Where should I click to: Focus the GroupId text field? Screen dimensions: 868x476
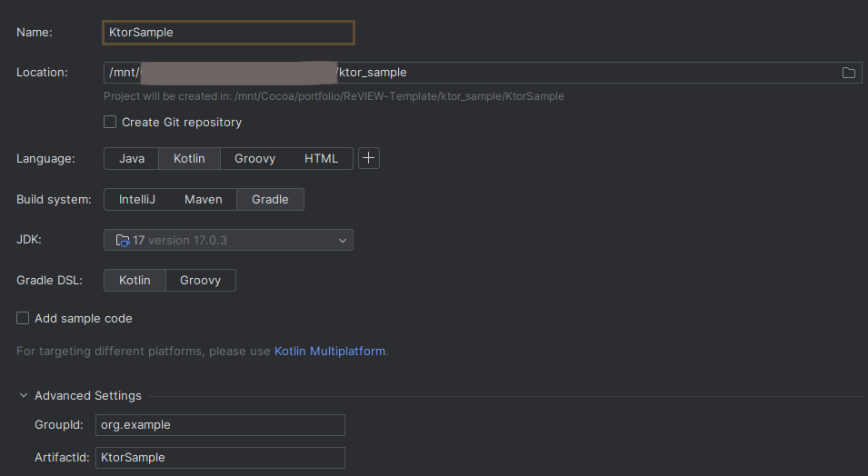220,425
